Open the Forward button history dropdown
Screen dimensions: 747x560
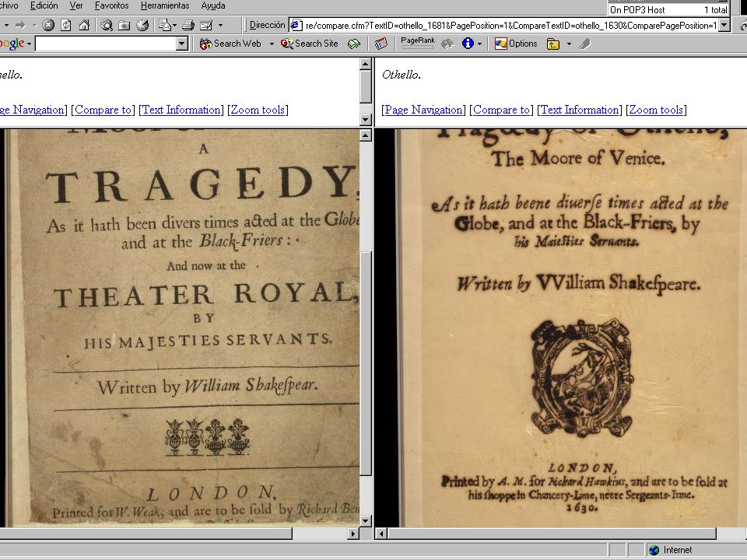tap(33, 25)
